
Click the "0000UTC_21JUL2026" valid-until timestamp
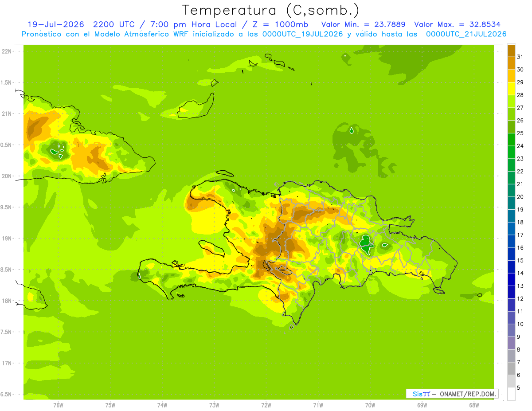[466, 34]
